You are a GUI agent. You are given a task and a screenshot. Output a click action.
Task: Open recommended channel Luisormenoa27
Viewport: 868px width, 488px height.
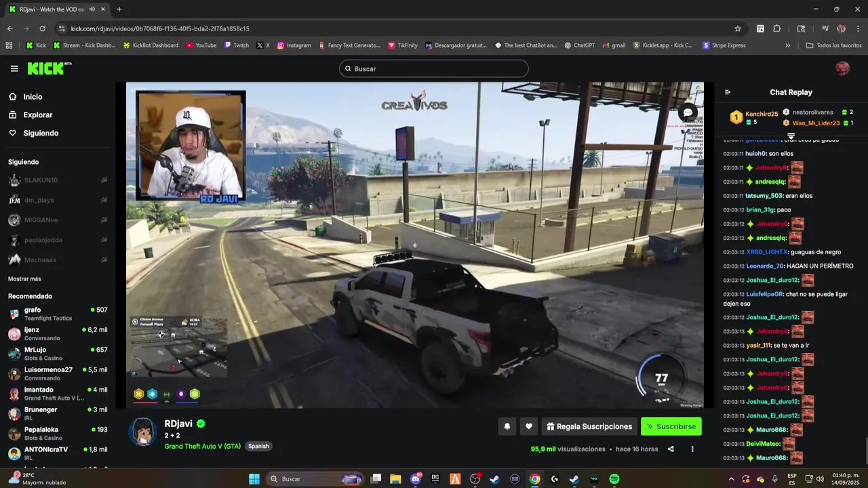coord(58,373)
